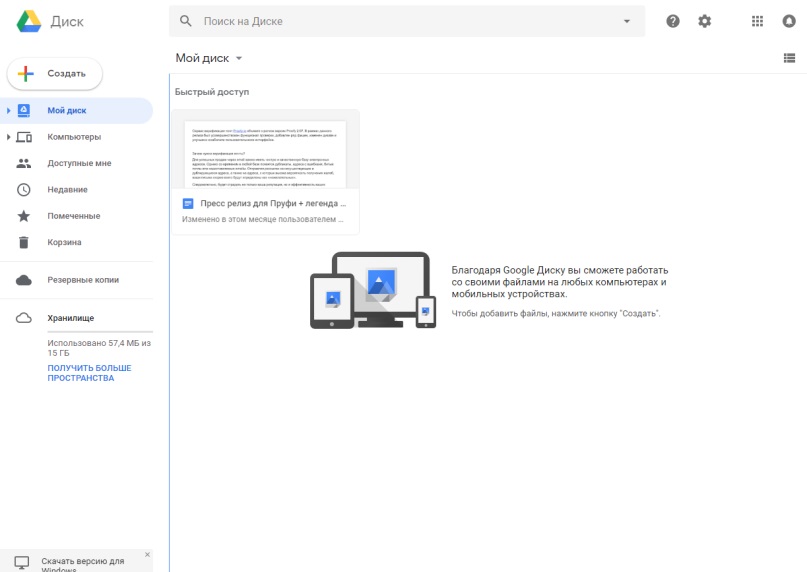Click the Хранилище cloud outline icon

[x=24, y=318]
